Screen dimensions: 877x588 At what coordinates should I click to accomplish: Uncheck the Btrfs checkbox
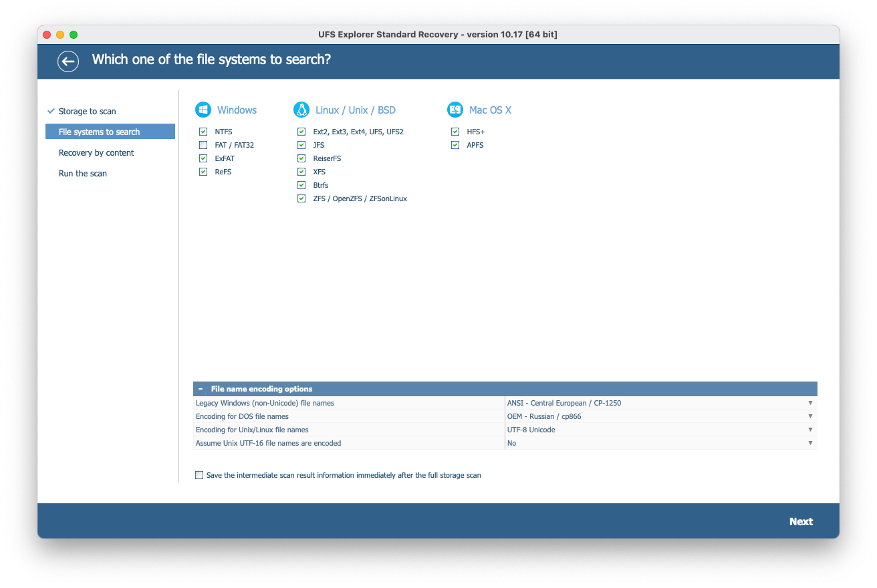pyautogui.click(x=301, y=185)
